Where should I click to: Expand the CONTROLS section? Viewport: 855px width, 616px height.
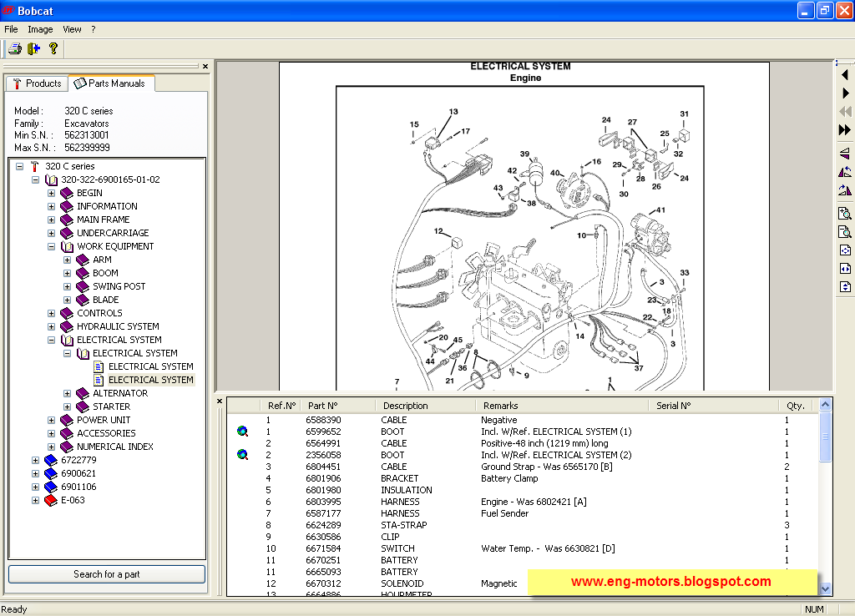tap(51, 314)
